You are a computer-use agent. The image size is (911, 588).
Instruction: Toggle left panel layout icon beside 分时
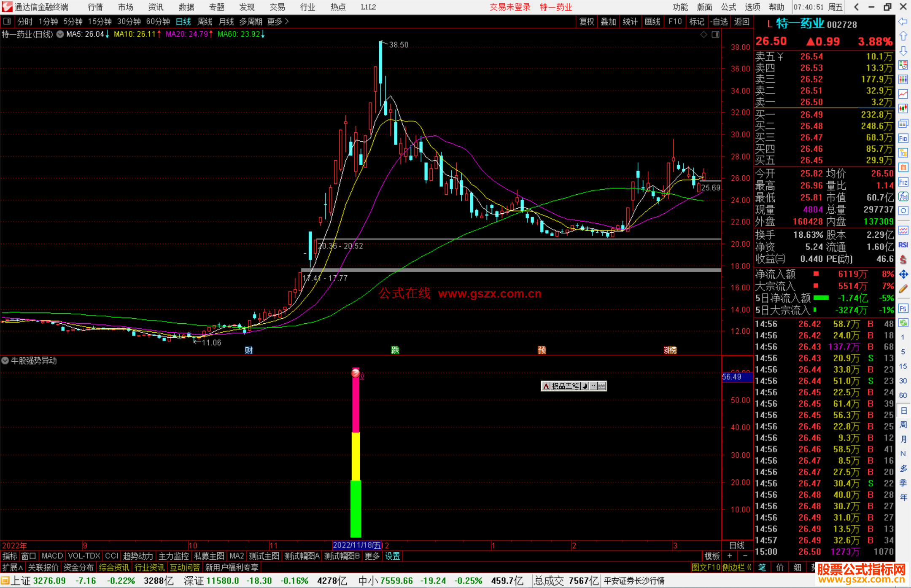pyautogui.click(x=7, y=21)
